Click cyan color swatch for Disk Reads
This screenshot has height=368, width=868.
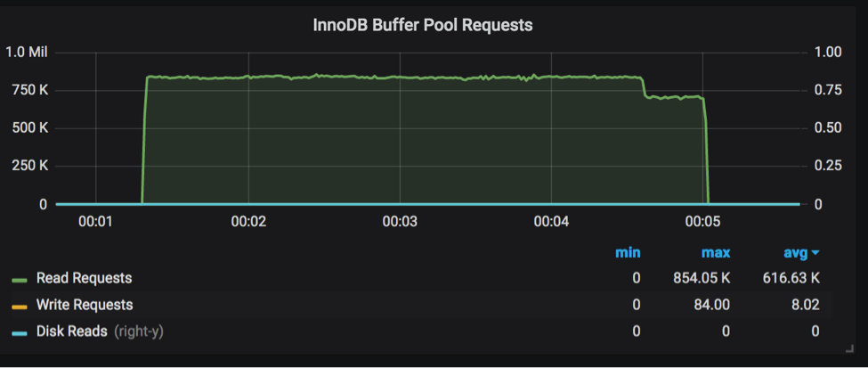pos(20,331)
